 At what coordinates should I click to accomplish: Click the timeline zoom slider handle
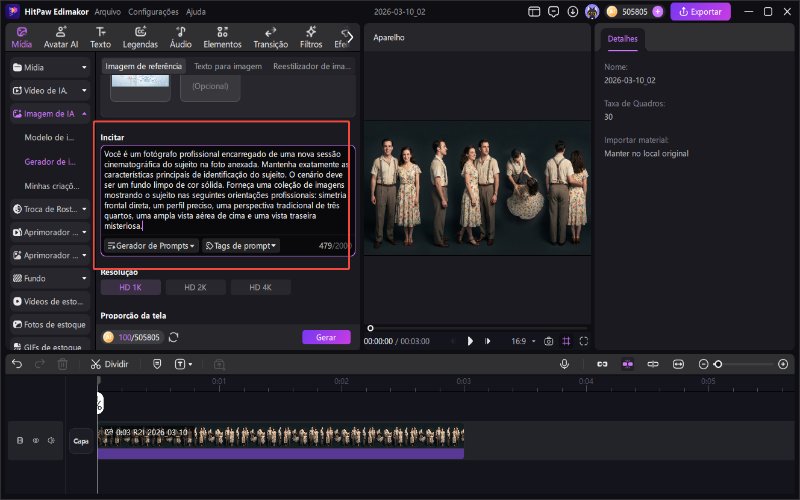718,365
